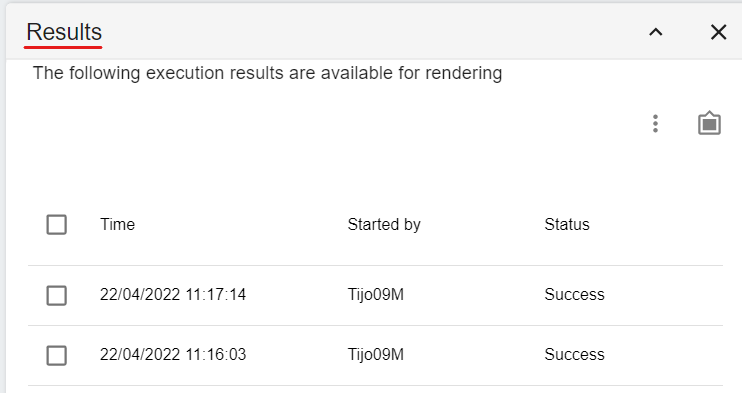Click the red underline beneath Results
742x393 pixels.
coord(63,47)
